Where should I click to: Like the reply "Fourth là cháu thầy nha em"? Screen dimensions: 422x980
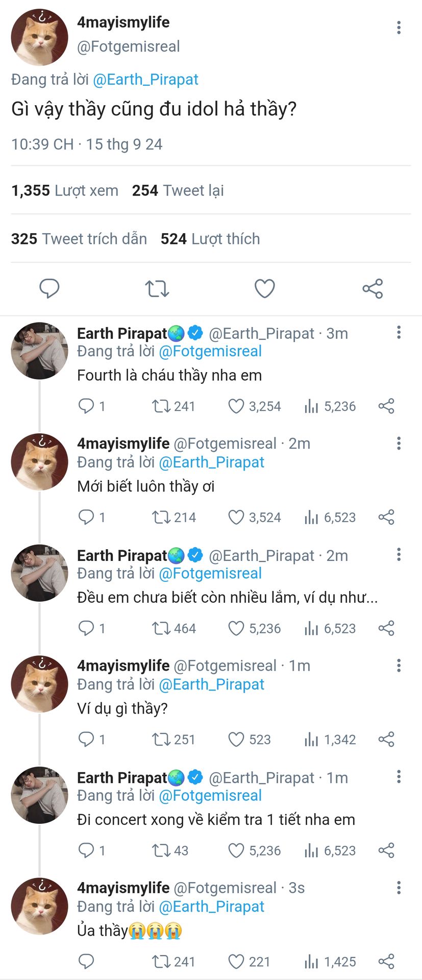pos(236,406)
